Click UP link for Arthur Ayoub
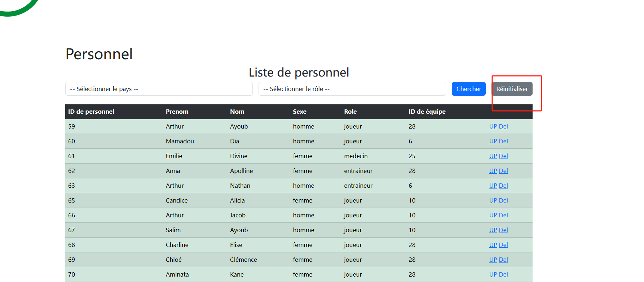The image size is (644, 282). 493,126
